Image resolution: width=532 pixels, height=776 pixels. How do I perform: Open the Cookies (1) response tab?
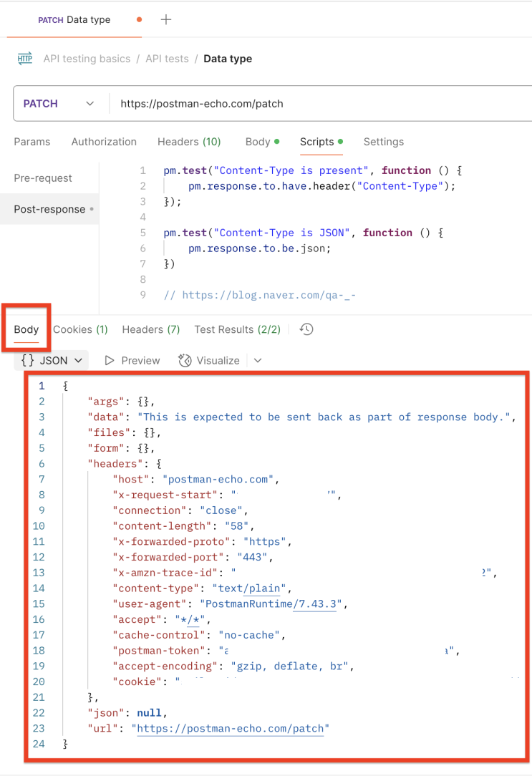(80, 329)
